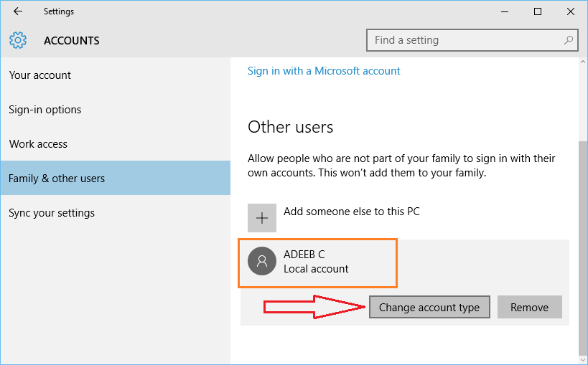
Task: Click the vertical scrollbar thumb
Action: 583,250
